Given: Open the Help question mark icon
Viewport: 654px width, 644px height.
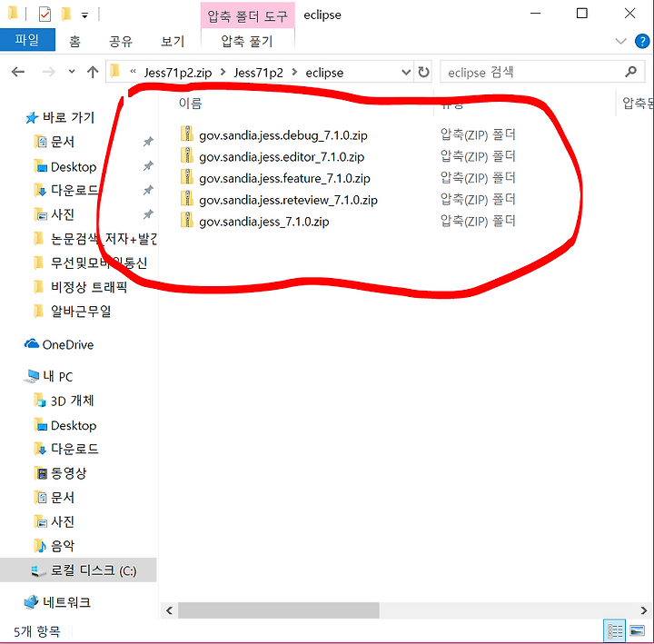Looking at the screenshot, I should pyautogui.click(x=642, y=41).
